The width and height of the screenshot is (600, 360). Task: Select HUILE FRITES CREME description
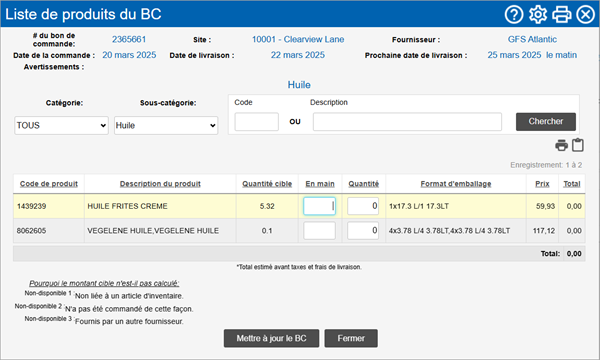click(x=127, y=206)
